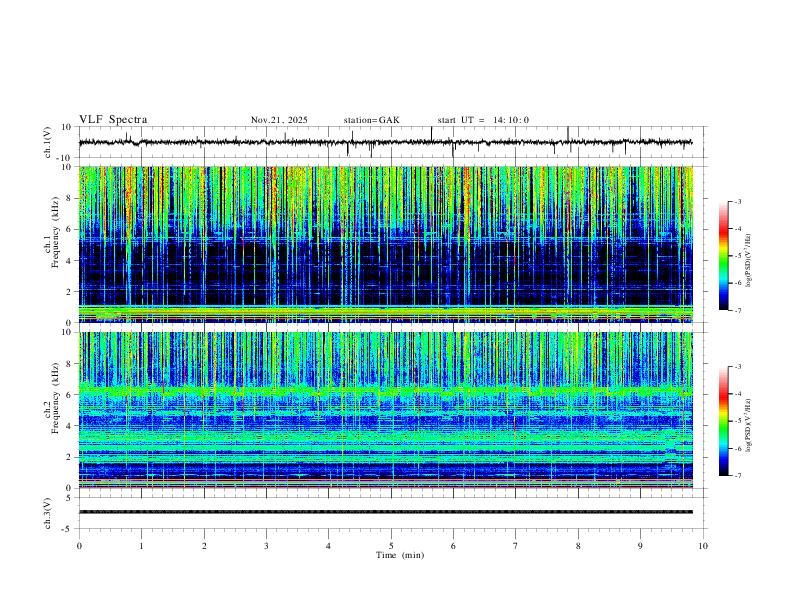Click the time axis tick label "10"

click(703, 546)
